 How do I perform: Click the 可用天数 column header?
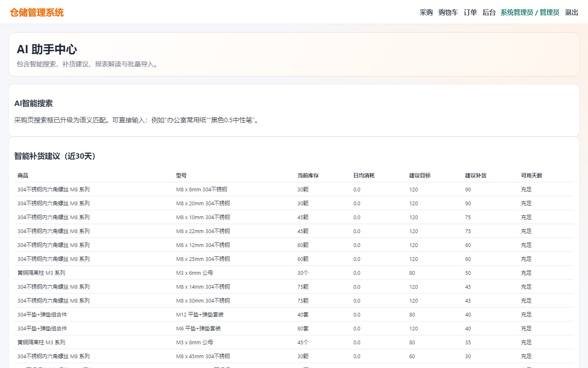[x=532, y=175]
